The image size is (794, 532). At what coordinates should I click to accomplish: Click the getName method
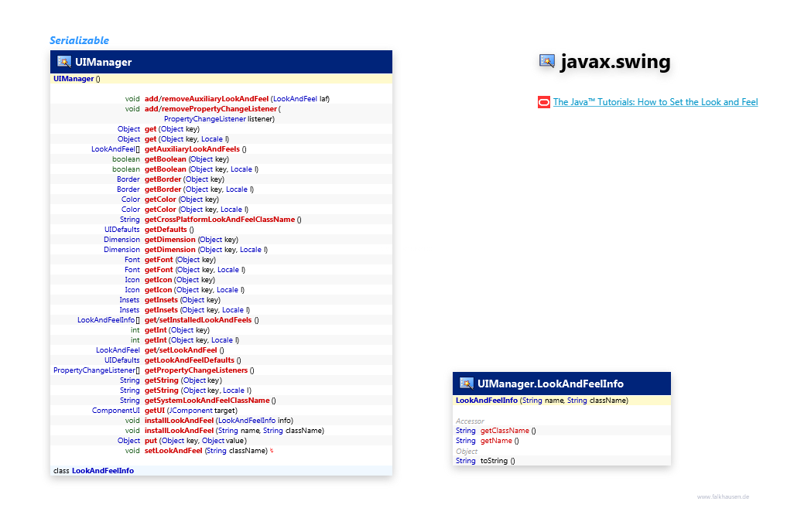click(496, 441)
